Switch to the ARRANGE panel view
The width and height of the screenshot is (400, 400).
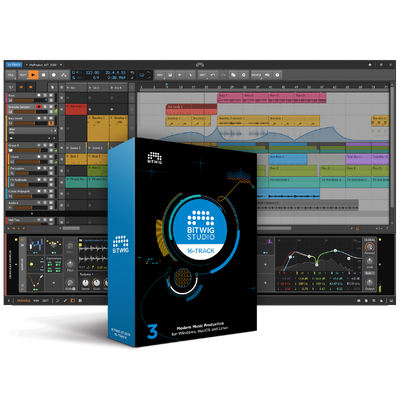point(24,301)
